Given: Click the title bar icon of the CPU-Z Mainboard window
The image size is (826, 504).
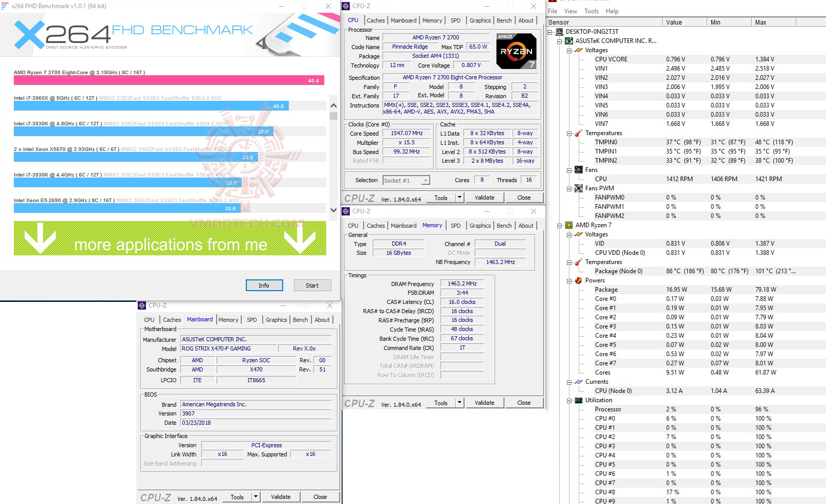Looking at the screenshot, I should click(x=142, y=305).
